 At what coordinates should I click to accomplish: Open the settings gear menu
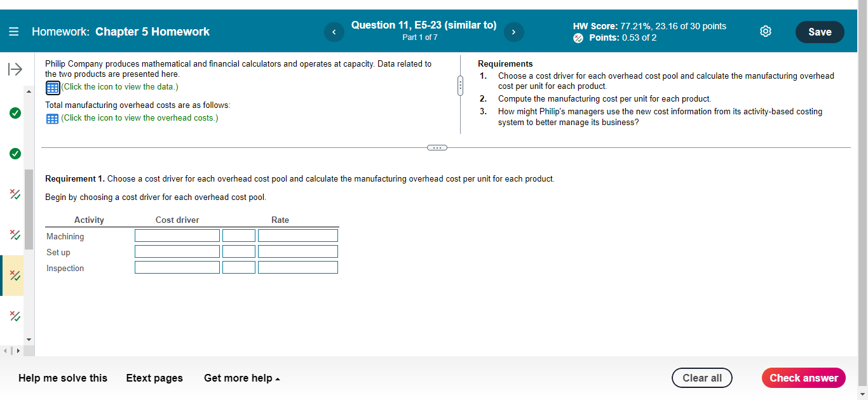[765, 30]
